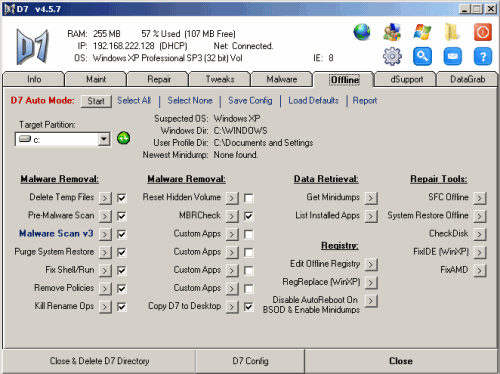The height and width of the screenshot is (374, 500).
Task: Click the Load Defaults link
Action: point(313,101)
